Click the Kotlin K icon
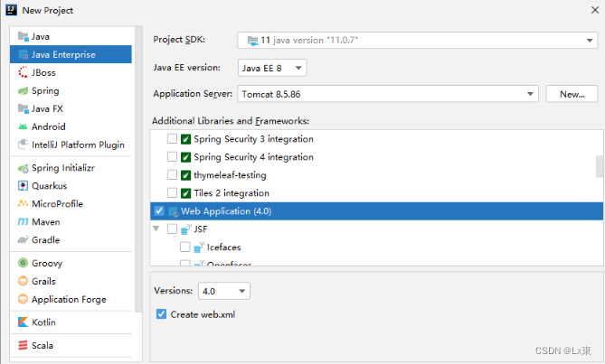Image resolution: width=605 pixels, height=364 pixels. pyautogui.click(x=24, y=322)
